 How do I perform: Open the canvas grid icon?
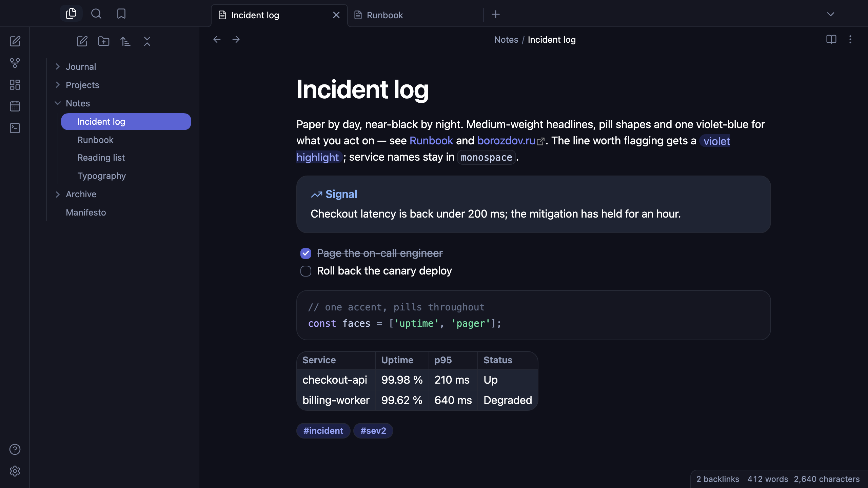tap(15, 85)
